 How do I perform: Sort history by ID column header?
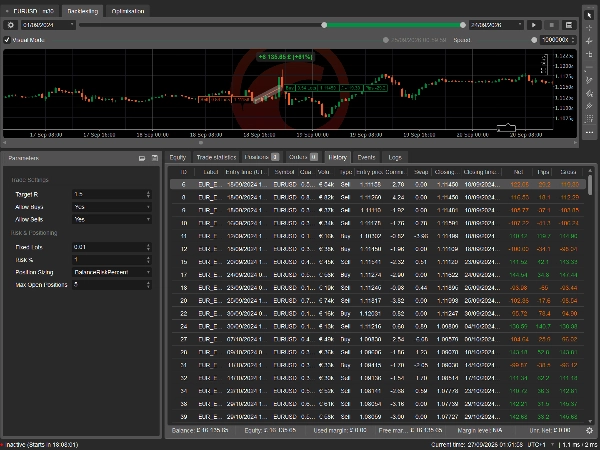183,172
